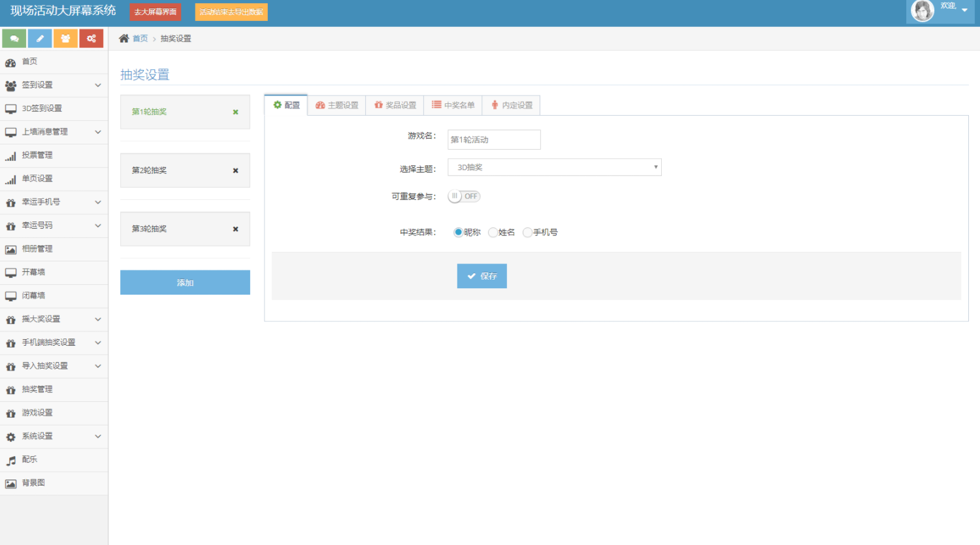Click the gift icon beside 游戏设置
The width and height of the screenshot is (980, 545).
[x=10, y=414]
